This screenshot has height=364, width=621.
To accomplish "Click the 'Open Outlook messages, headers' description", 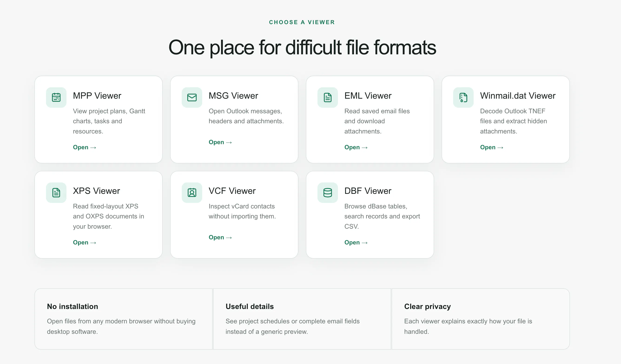I will tap(246, 116).
